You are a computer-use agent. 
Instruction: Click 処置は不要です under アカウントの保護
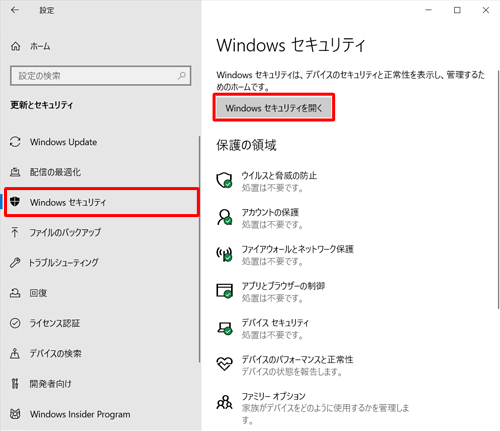tap(272, 225)
